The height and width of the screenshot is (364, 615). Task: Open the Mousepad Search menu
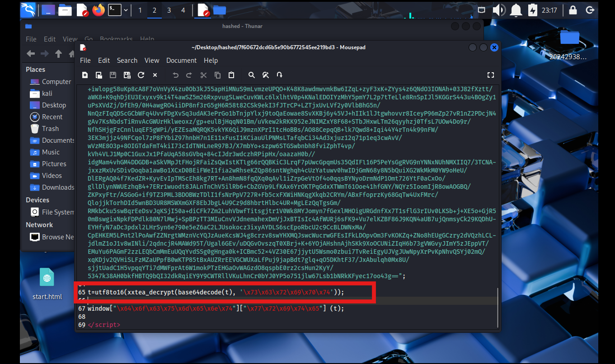tap(127, 61)
